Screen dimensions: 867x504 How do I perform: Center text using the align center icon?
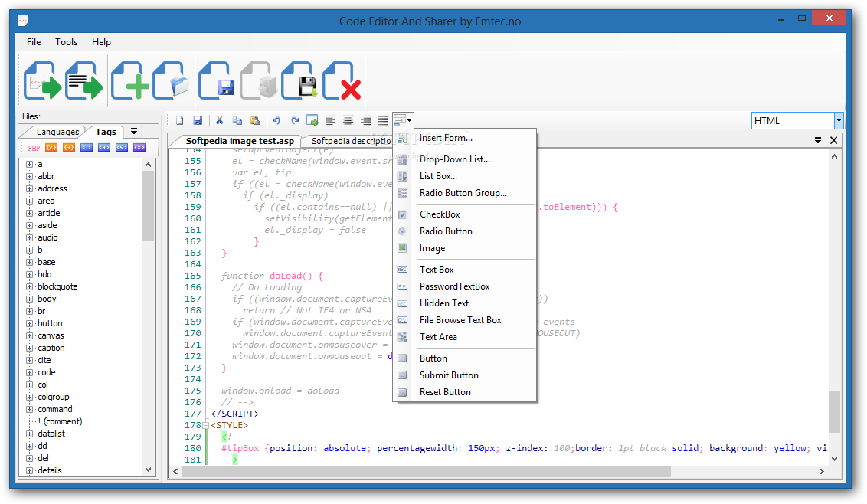(x=348, y=120)
